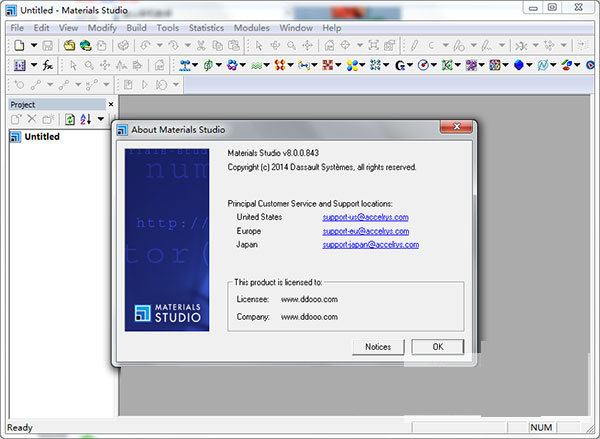Open dropdown arrow beside GULP 'G' icon

tap(410, 65)
